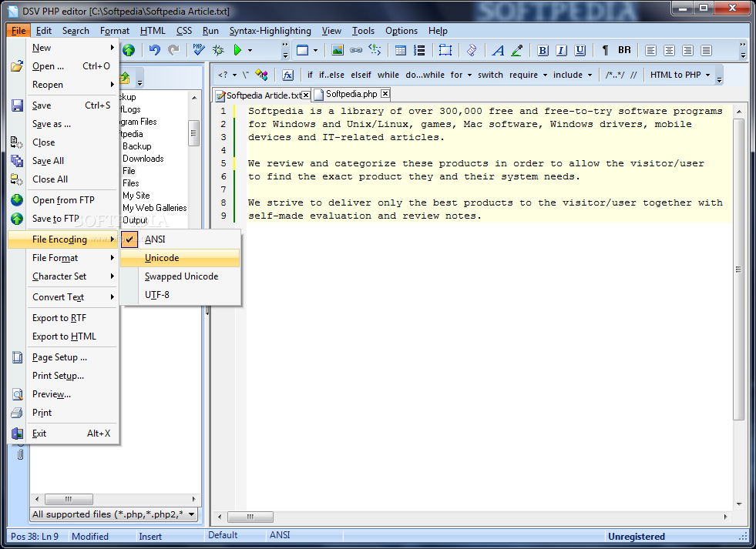Click file panel horizontal scrollbar thumb
The image size is (756, 549).
tap(68, 499)
